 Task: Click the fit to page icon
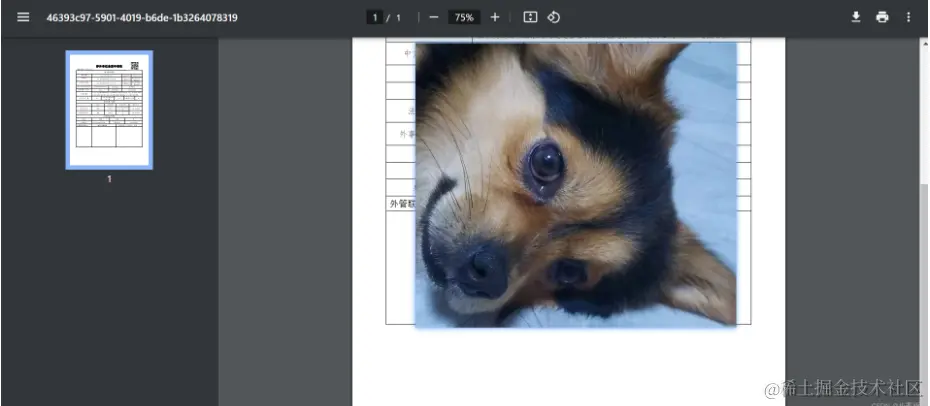[x=530, y=17]
